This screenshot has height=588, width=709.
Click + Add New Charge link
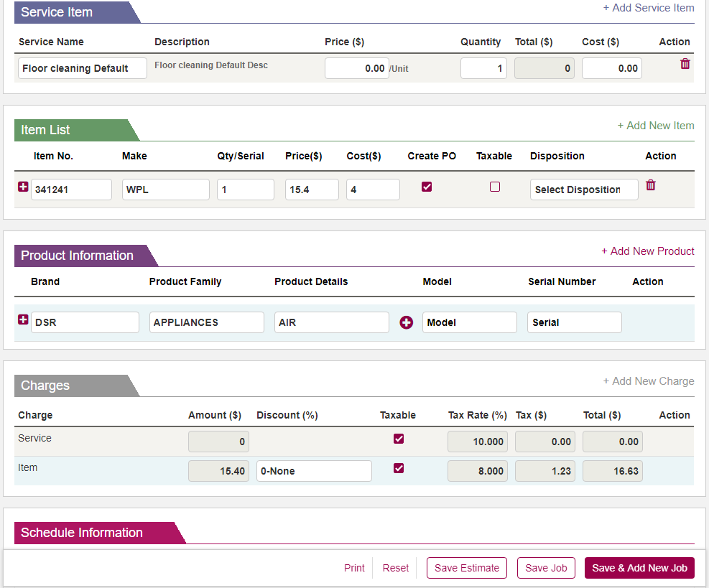tap(649, 381)
